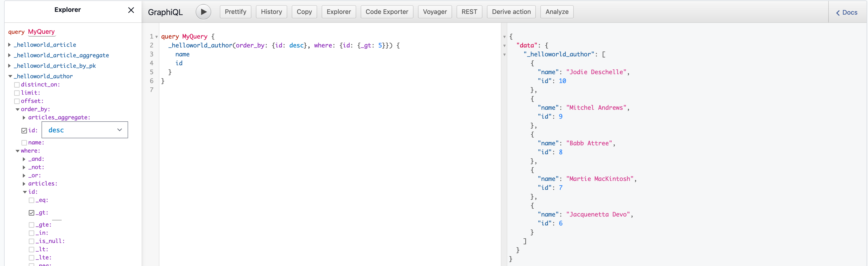The width and height of the screenshot is (868, 266).
Task: Launch the Voyager view
Action: tap(434, 12)
